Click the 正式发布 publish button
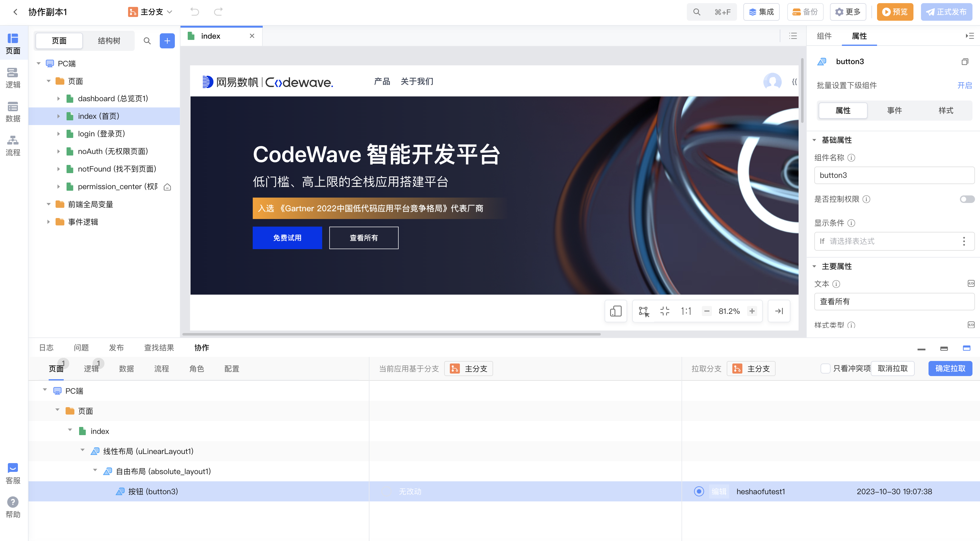The width and height of the screenshot is (980, 541). coord(947,12)
